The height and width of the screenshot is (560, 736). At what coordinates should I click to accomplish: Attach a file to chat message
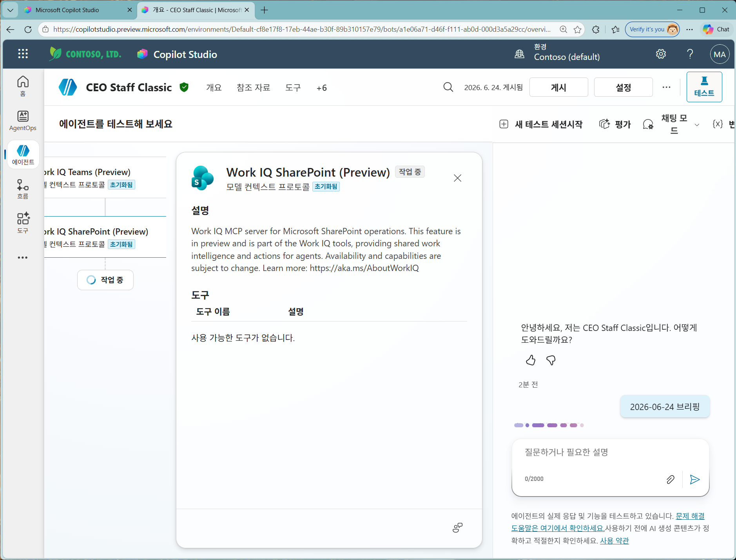click(671, 479)
